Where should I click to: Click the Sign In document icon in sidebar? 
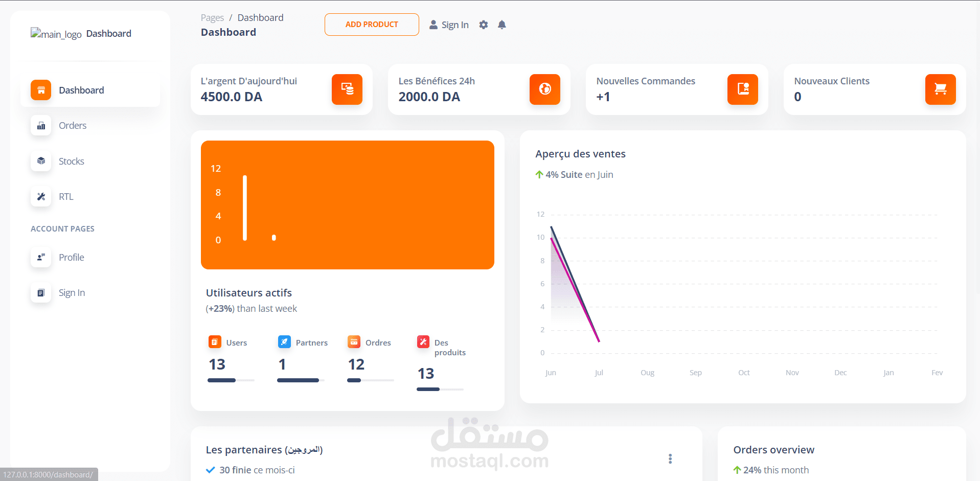(x=41, y=292)
